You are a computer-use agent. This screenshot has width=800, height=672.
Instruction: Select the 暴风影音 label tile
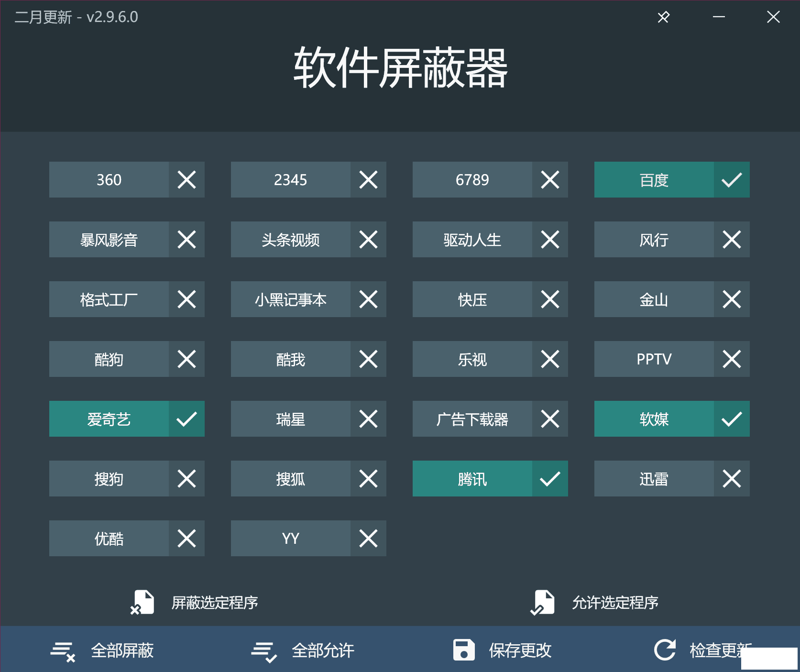pos(109,240)
